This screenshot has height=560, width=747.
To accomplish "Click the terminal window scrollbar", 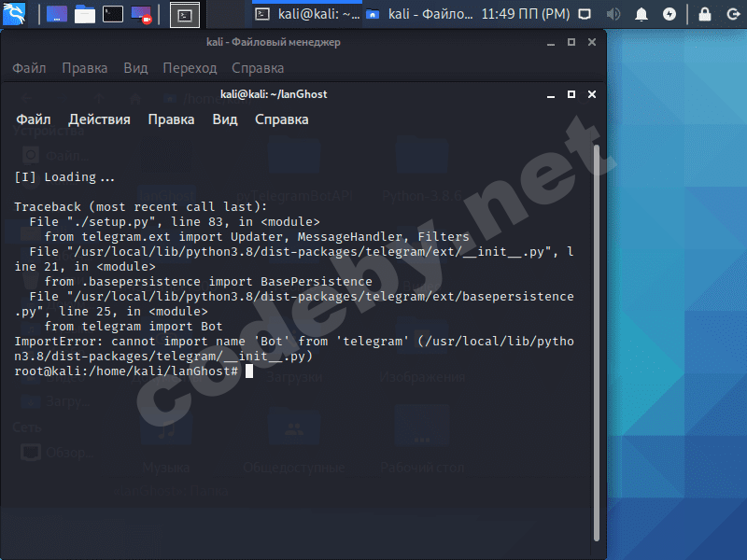I will click(598, 280).
